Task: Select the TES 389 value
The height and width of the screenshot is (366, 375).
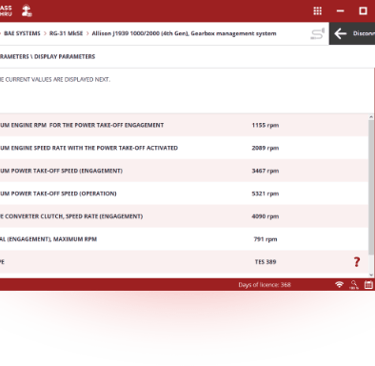Action: [265, 262]
